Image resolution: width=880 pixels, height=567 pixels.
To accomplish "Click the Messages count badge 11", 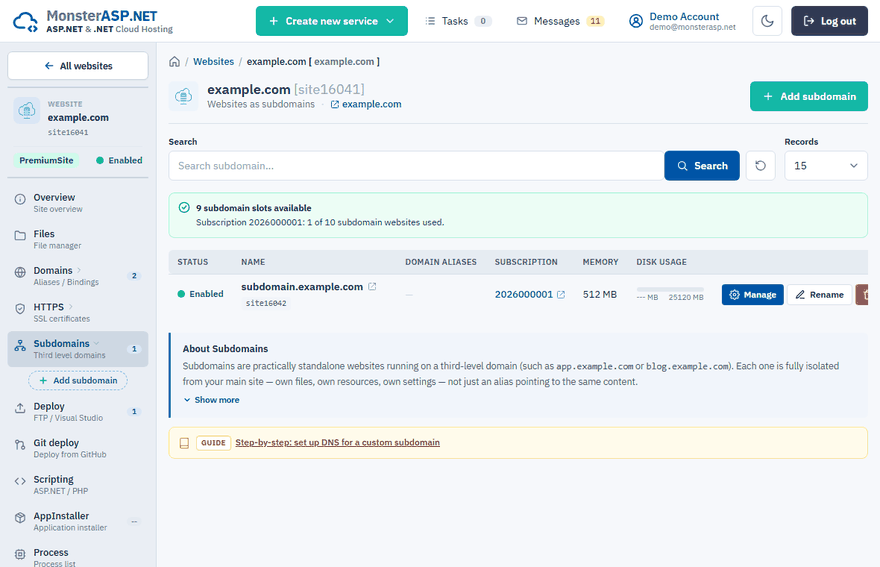I will (x=595, y=21).
